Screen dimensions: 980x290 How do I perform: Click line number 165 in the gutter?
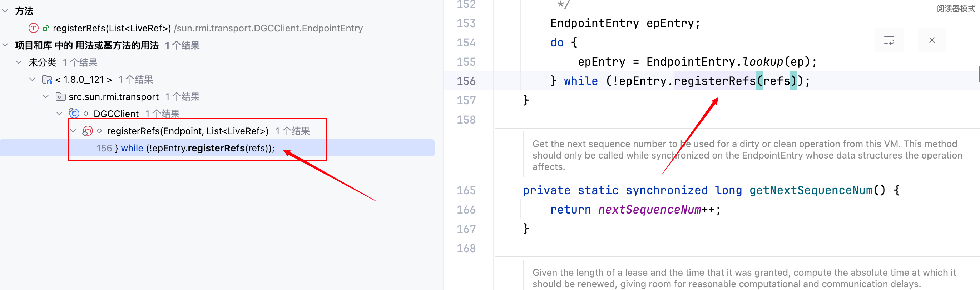pyautogui.click(x=466, y=190)
